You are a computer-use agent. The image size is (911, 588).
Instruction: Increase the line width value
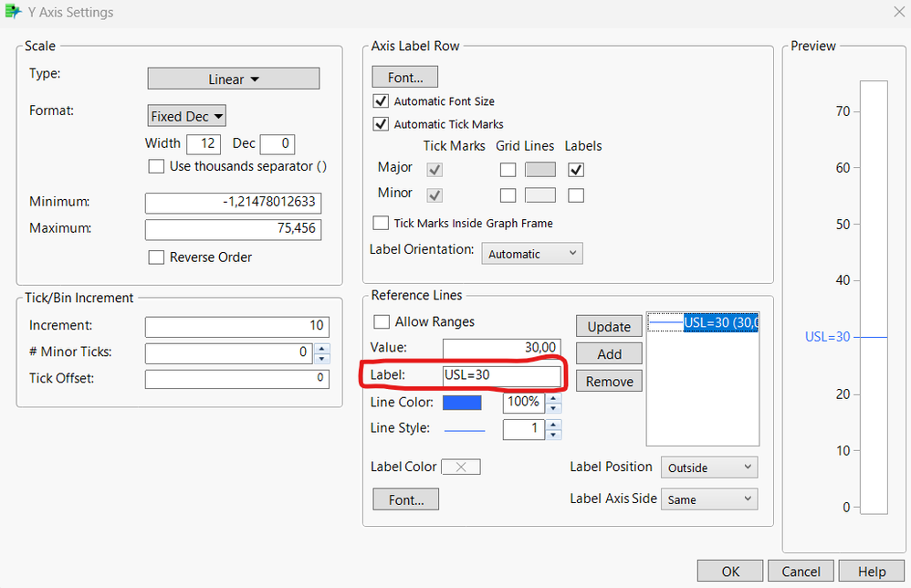coord(554,425)
